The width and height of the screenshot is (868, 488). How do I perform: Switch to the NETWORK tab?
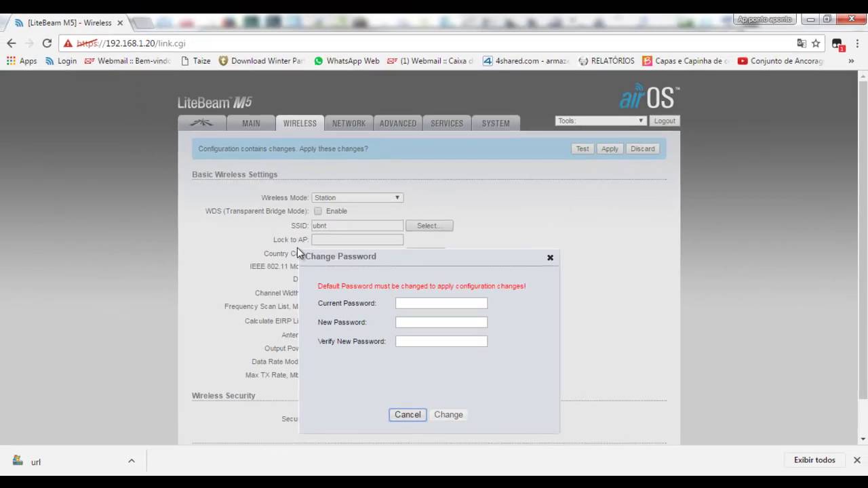tap(349, 123)
